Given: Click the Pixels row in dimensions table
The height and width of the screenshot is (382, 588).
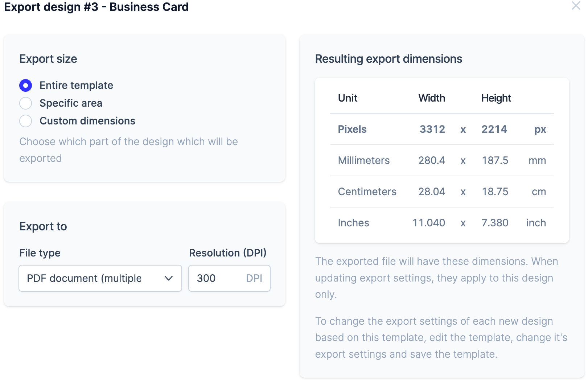Looking at the screenshot, I should pos(352,130).
